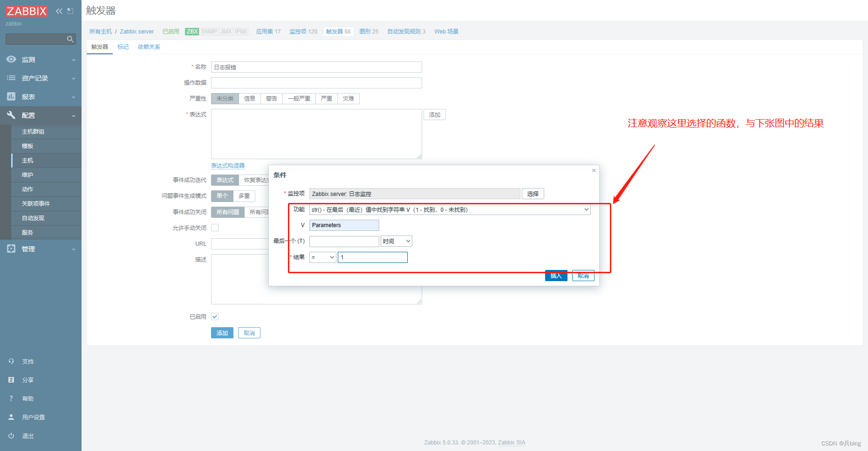
Task: Click the 选择 item button
Action: [533, 194]
